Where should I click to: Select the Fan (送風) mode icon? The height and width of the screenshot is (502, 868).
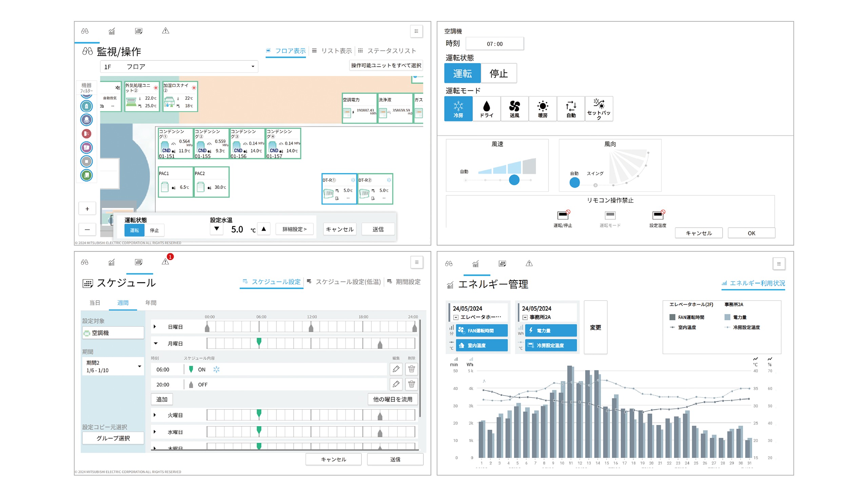(x=515, y=109)
